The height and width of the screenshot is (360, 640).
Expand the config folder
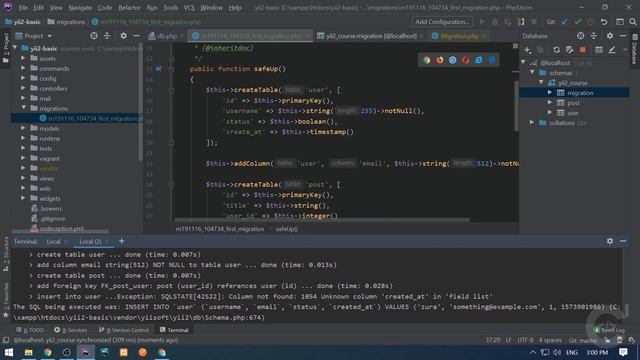(23, 78)
